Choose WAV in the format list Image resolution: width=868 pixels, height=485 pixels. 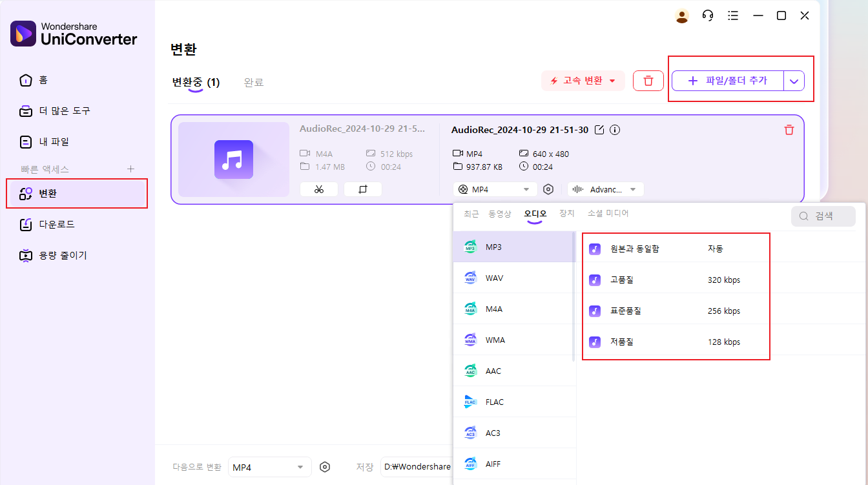click(x=513, y=278)
